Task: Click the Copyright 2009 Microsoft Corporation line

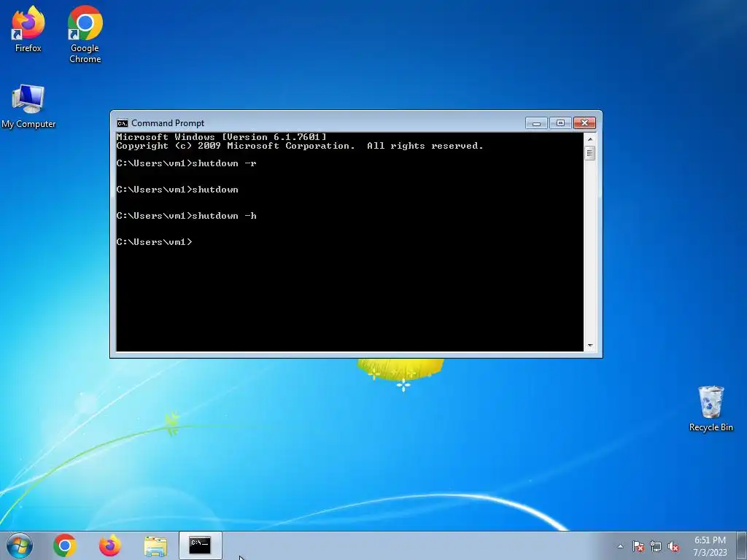Action: (300, 146)
